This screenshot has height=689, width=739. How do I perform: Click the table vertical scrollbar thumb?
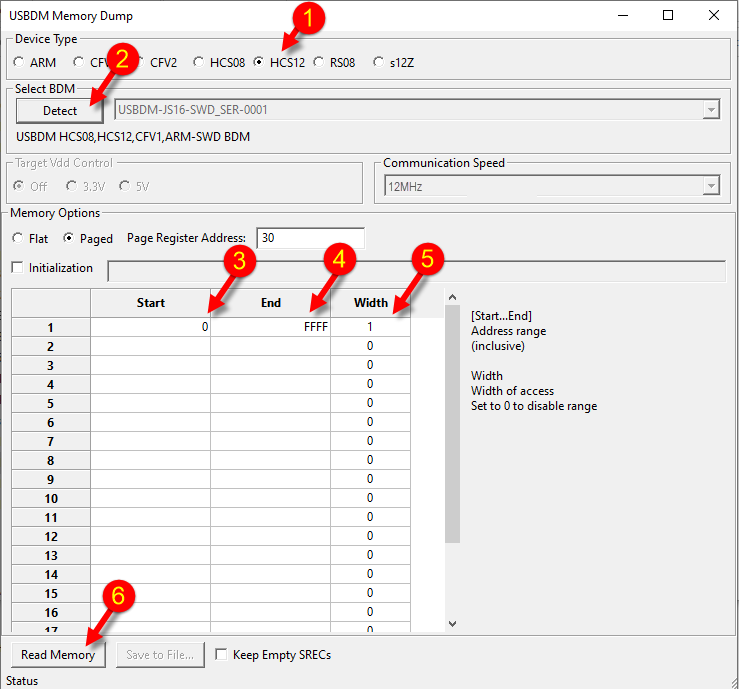(x=452, y=424)
